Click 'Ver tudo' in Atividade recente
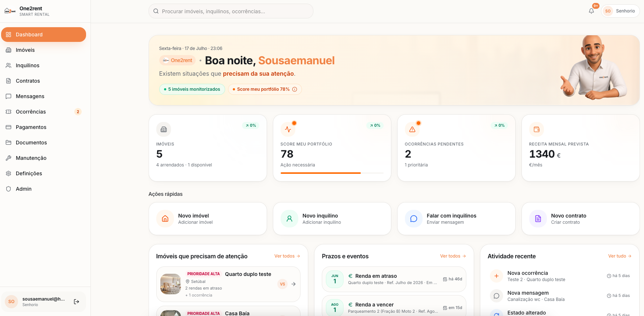This screenshot has height=316, width=644. pyautogui.click(x=620, y=256)
